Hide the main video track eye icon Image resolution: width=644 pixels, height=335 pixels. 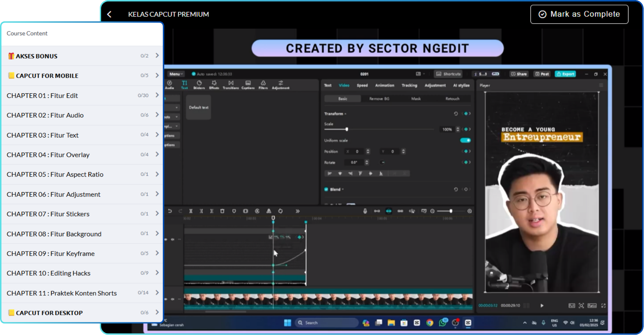click(x=166, y=299)
